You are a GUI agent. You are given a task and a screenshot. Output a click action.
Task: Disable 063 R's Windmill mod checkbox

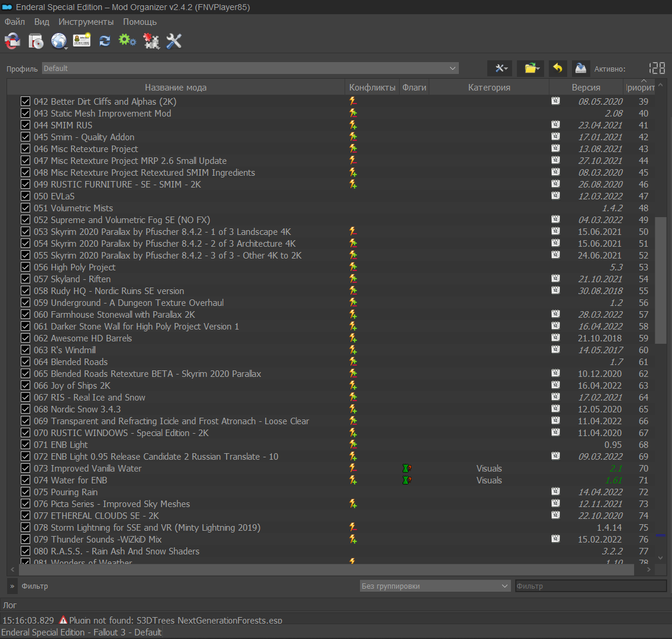(x=25, y=350)
